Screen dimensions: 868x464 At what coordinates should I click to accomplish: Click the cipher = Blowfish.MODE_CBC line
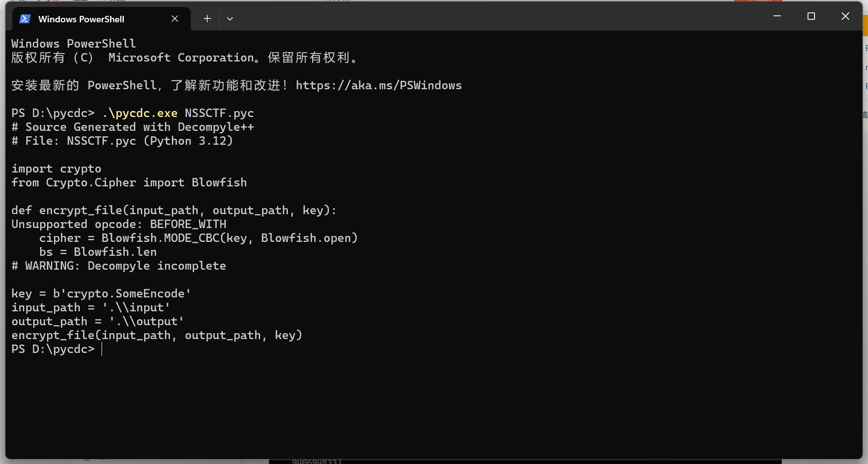pyautogui.click(x=198, y=238)
